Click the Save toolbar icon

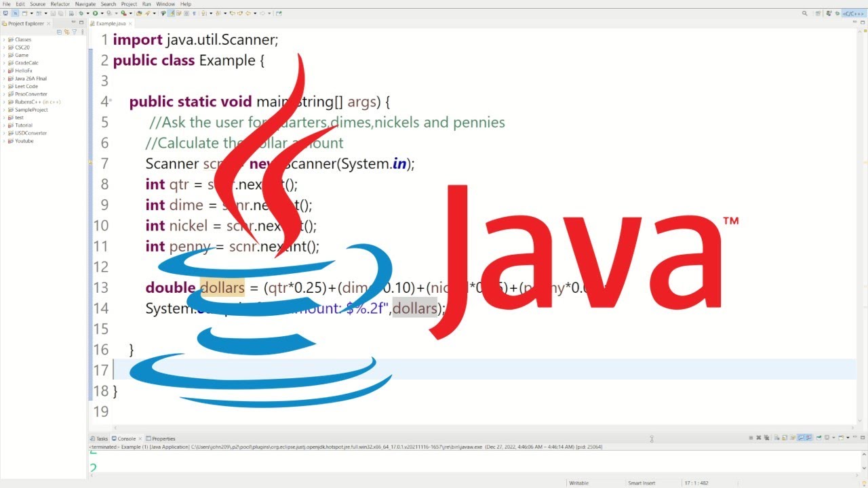[x=53, y=13]
